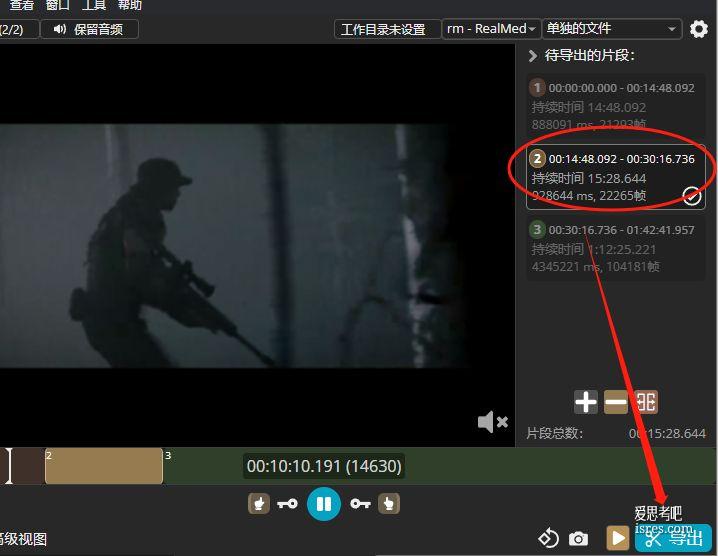
Task: Add a new segment with the plus icon
Action: click(x=586, y=402)
